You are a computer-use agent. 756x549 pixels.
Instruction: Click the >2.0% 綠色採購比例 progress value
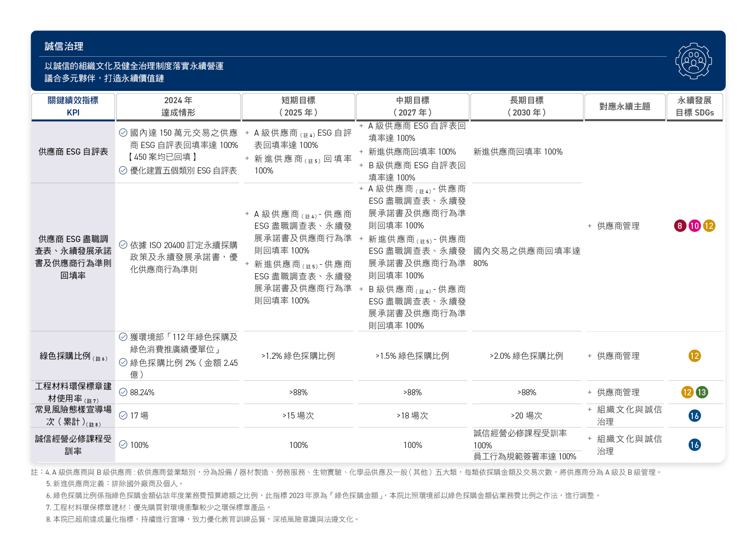coord(526,356)
